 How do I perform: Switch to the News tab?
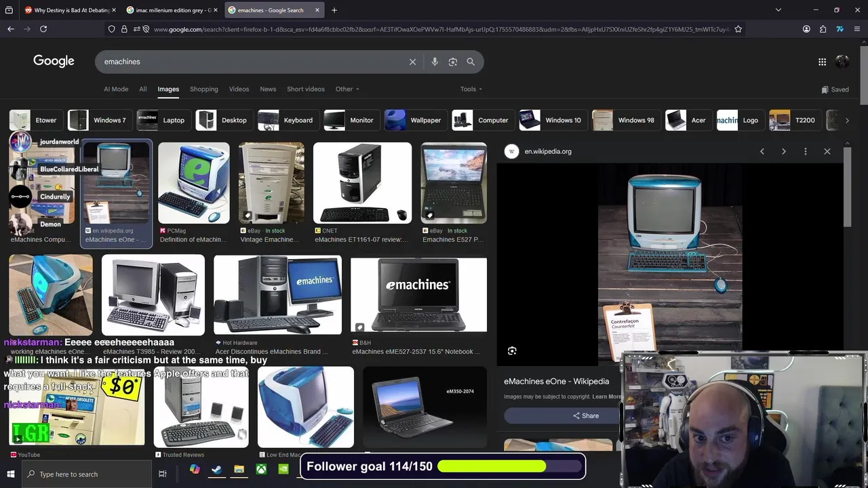tap(268, 89)
